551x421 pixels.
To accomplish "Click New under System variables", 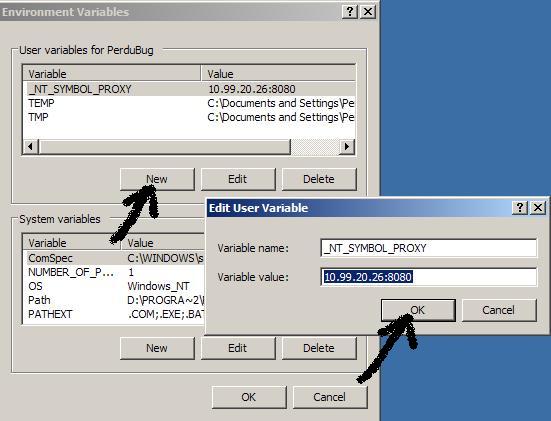I will [157, 348].
